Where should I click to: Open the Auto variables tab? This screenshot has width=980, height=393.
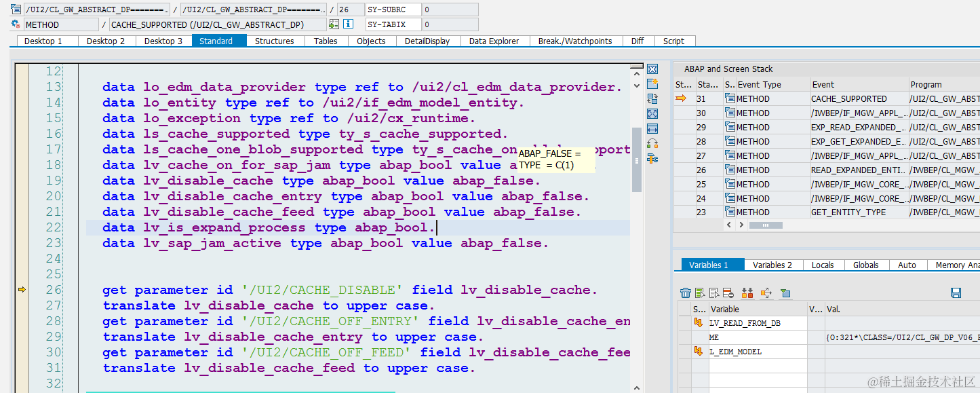point(907,265)
